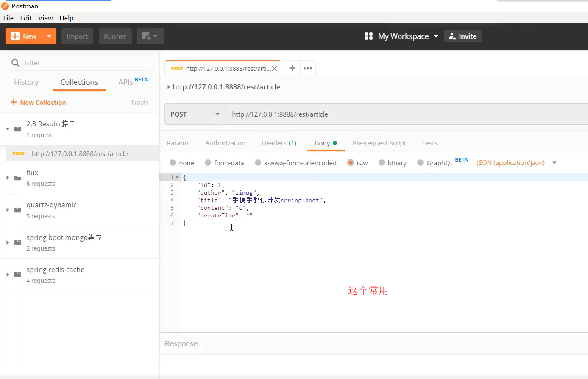Expand the spring redis cache collection
The height and width of the screenshot is (379, 588).
(x=8, y=275)
